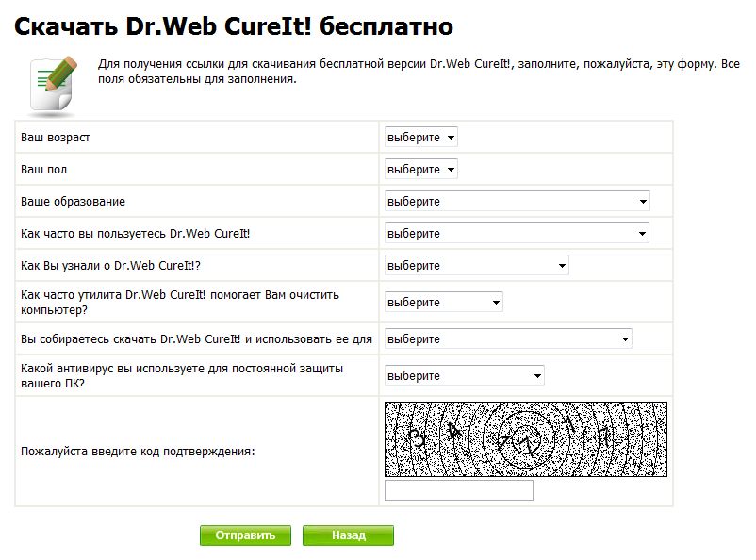Click the green "Назад" button
Viewport: 756px width, 560px height.
[x=348, y=535]
